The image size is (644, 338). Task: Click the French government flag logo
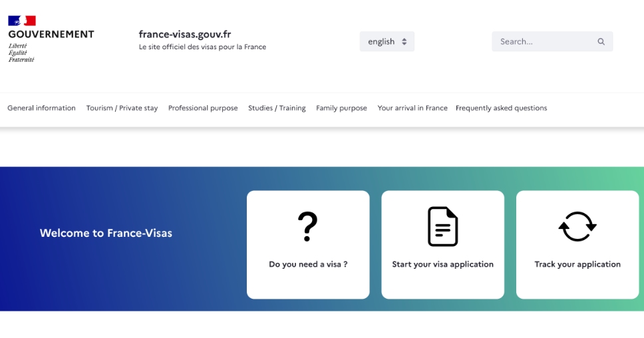[x=22, y=21]
